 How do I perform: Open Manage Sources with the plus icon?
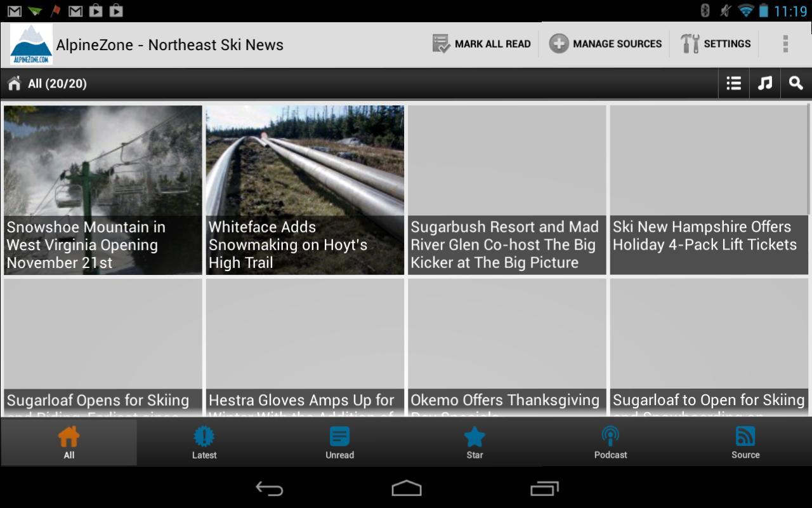[x=605, y=43]
